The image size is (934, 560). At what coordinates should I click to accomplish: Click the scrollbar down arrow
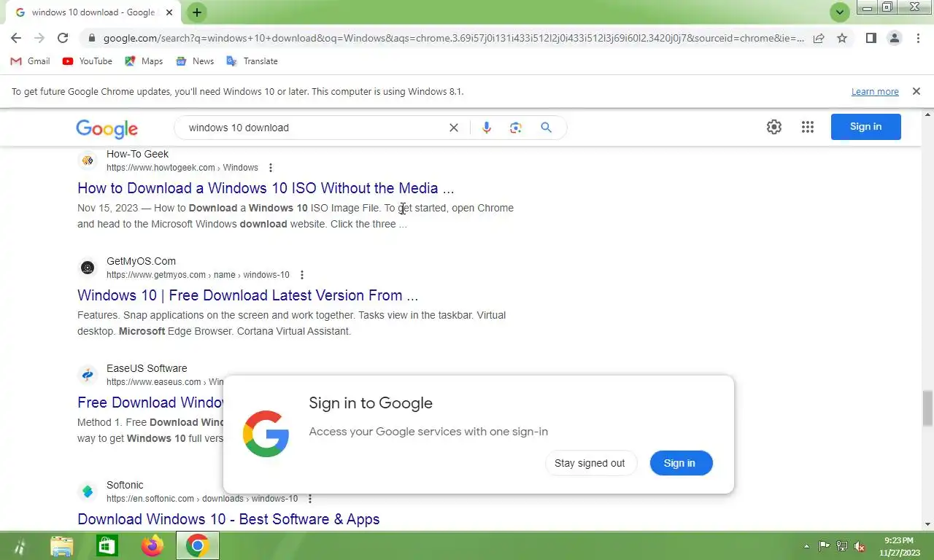pyautogui.click(x=927, y=524)
